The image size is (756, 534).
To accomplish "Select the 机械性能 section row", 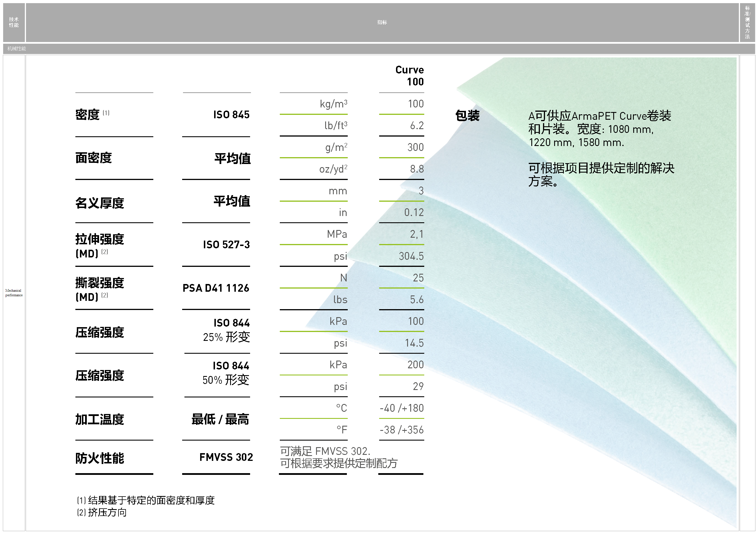I will coord(17,48).
